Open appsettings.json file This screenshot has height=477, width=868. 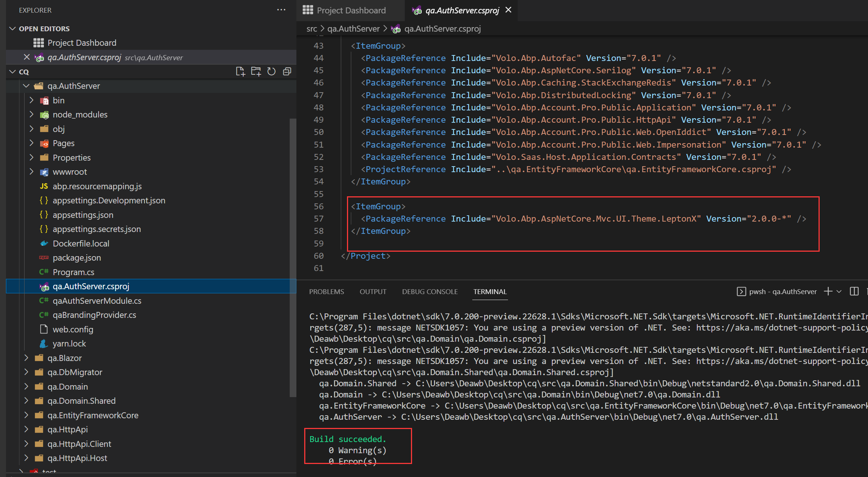point(83,215)
